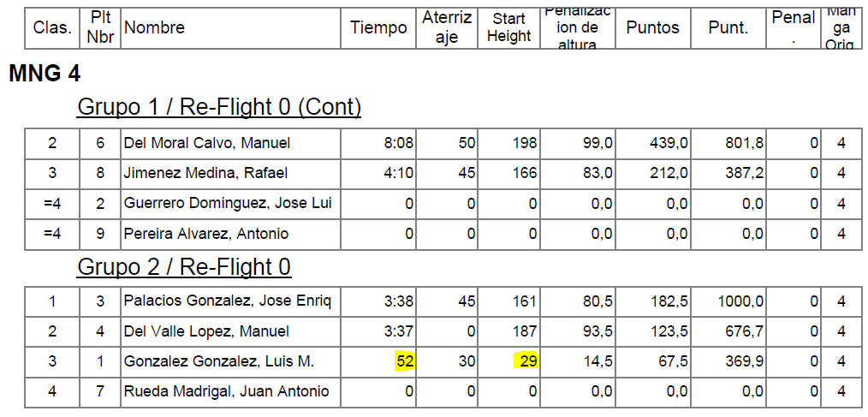Click the 801,8 Punt. value
Screen dimensions: 868x417
746,143
